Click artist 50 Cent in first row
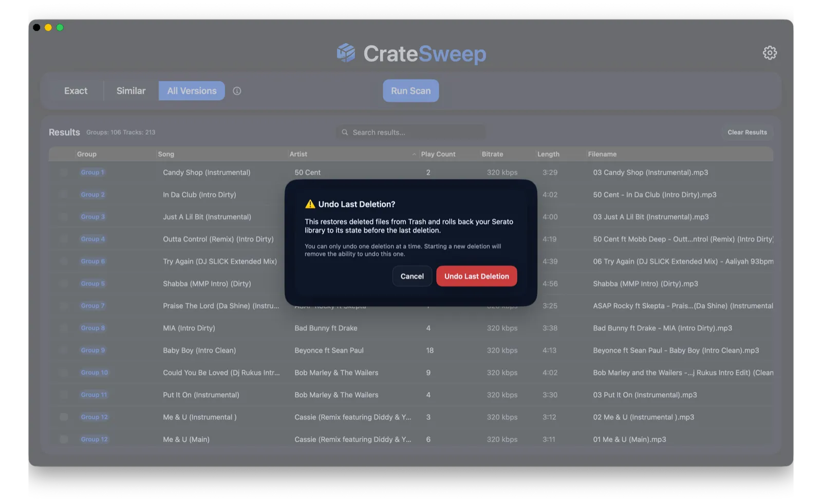This screenshot has height=504, width=822. click(307, 173)
